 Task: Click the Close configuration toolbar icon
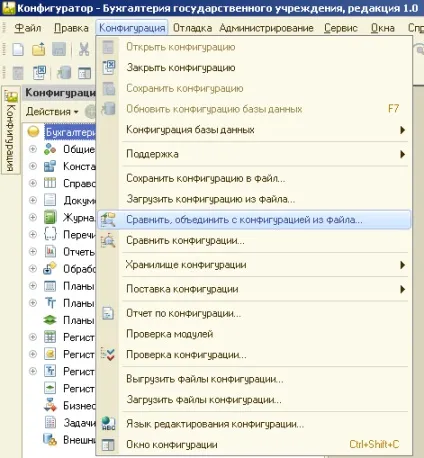tap(39, 72)
